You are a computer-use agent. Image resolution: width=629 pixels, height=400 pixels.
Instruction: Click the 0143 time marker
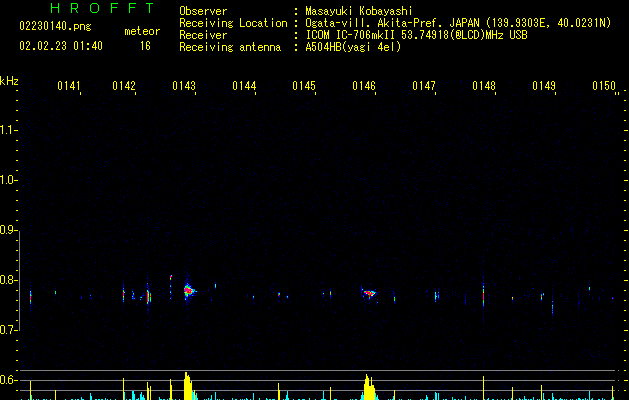(184, 86)
